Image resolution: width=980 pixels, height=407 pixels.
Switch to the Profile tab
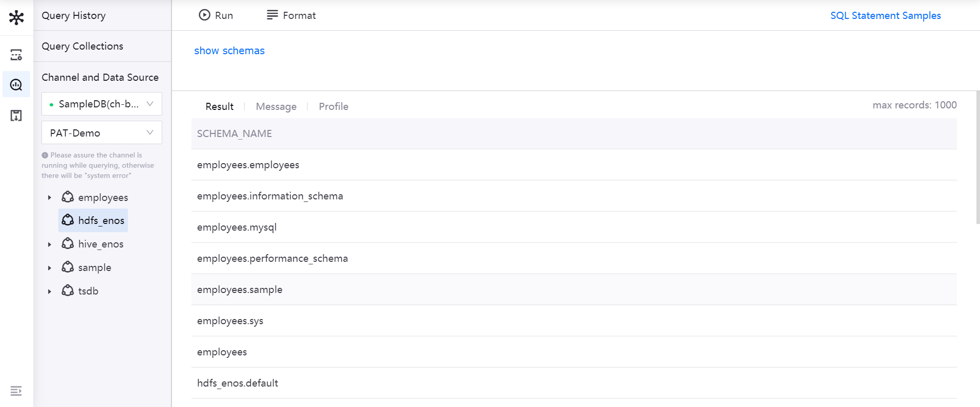[334, 106]
